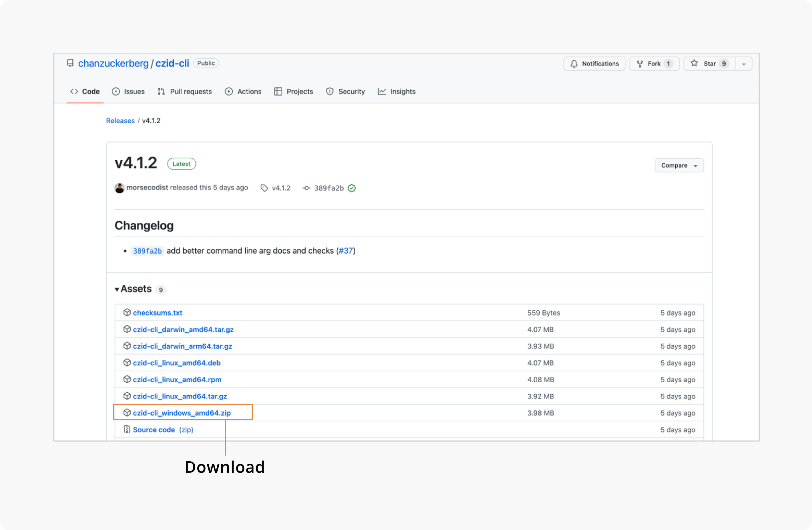Download czid-cli_linux_amd64.deb

[177, 363]
